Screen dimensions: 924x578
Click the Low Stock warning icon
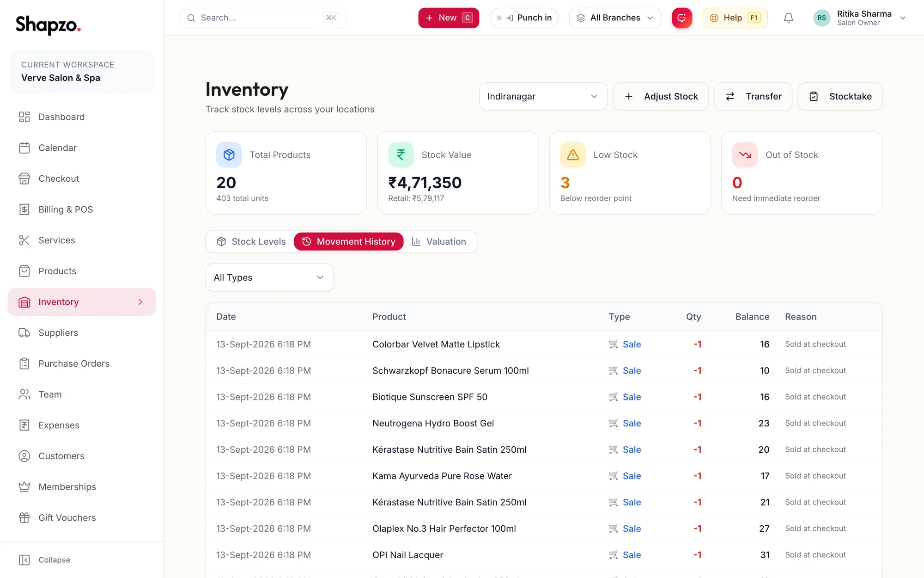coord(573,155)
